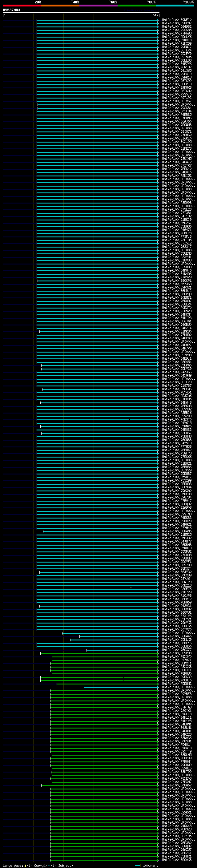Select hit UniRef100_Q0DWZ7
The height and width of the screenshot is (868, 197).
point(176,47)
